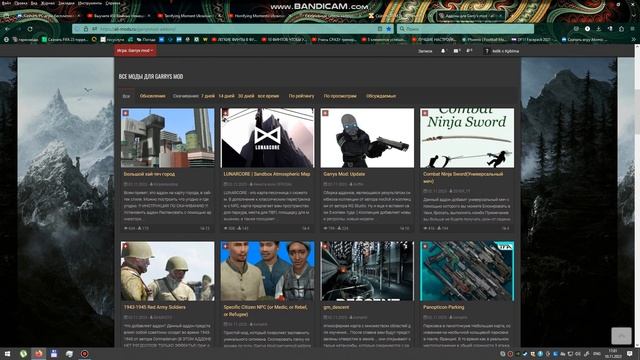640x360 pixels.
Task: Click the 'Panopticon Parking' title link
Action: click(x=444, y=307)
